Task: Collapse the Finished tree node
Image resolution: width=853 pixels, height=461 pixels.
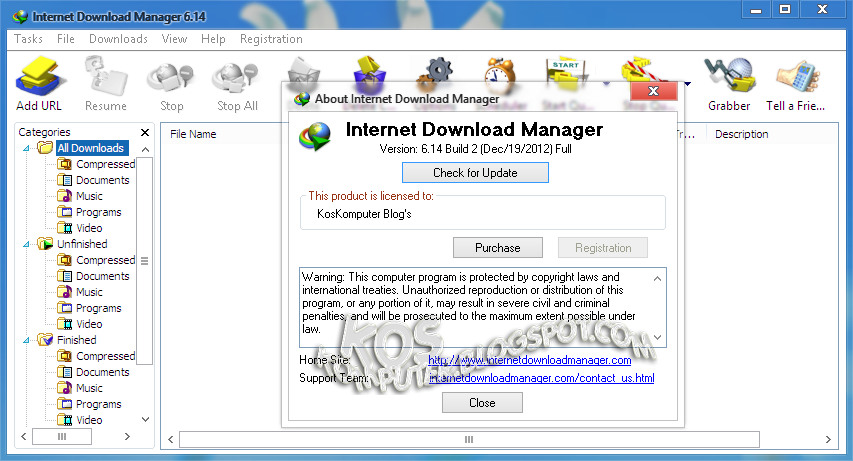Action: 26,340
